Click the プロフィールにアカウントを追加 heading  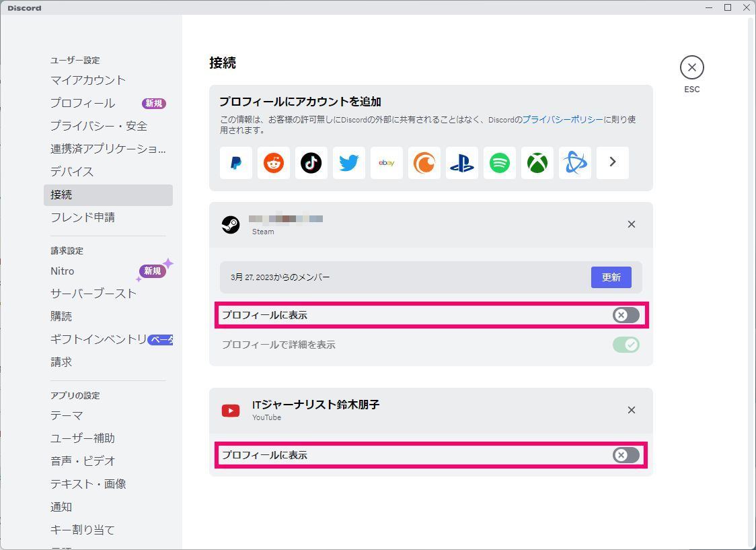301,102
